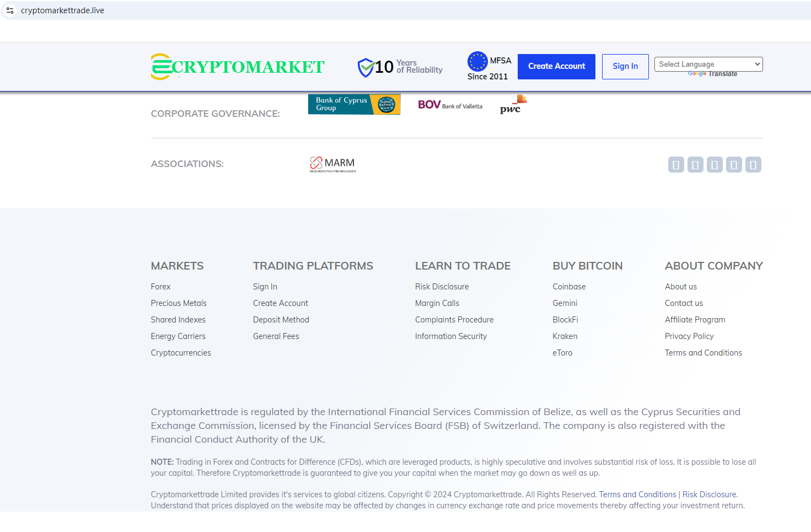Click the Coinbase link

click(x=570, y=287)
